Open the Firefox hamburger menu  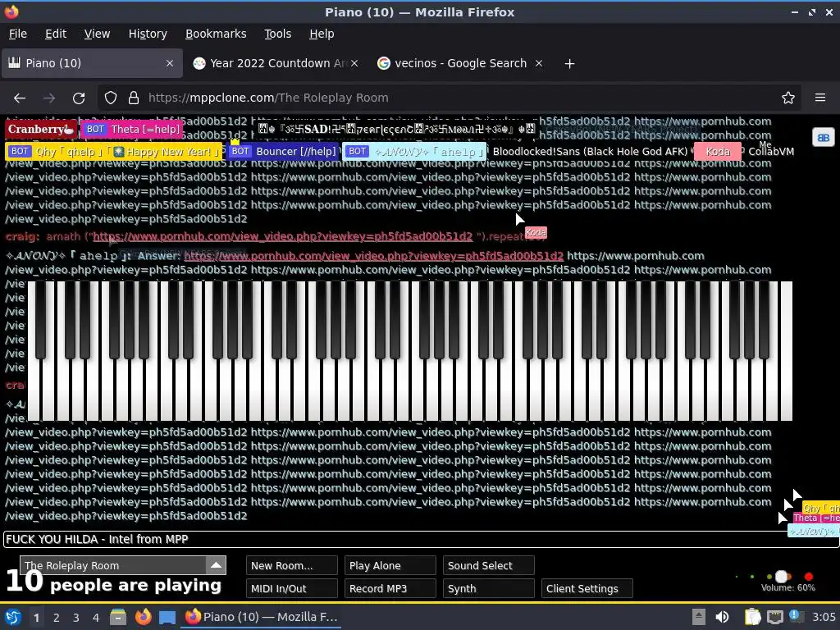(819, 98)
